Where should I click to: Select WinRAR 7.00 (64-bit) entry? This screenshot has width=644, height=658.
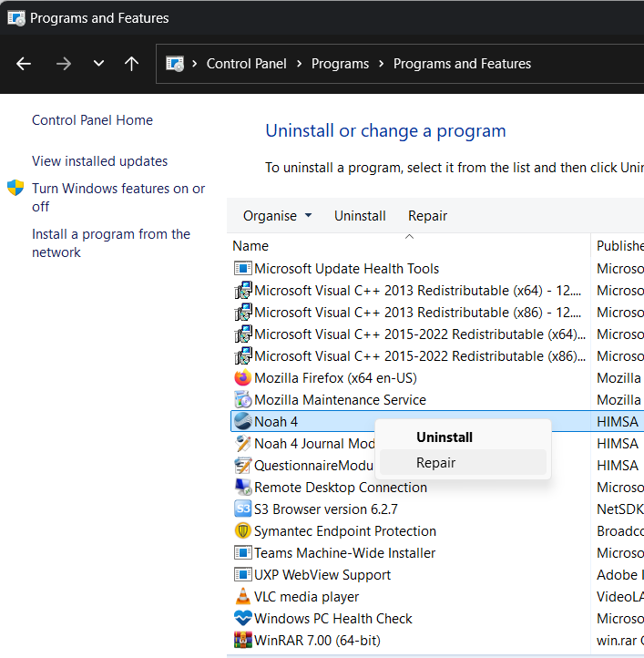317,641
